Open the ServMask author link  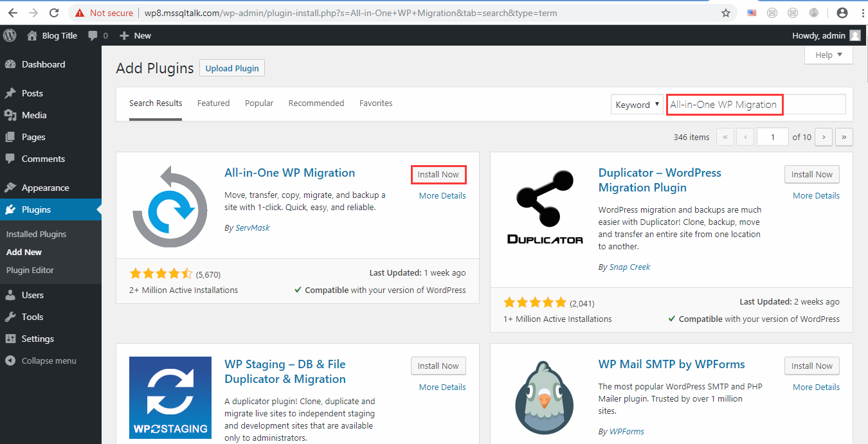point(253,227)
